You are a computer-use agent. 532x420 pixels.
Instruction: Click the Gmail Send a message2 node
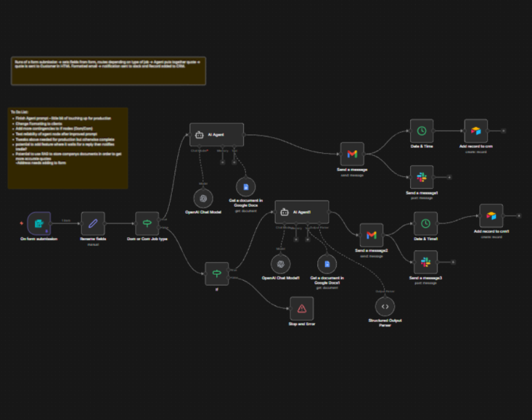pos(371,235)
